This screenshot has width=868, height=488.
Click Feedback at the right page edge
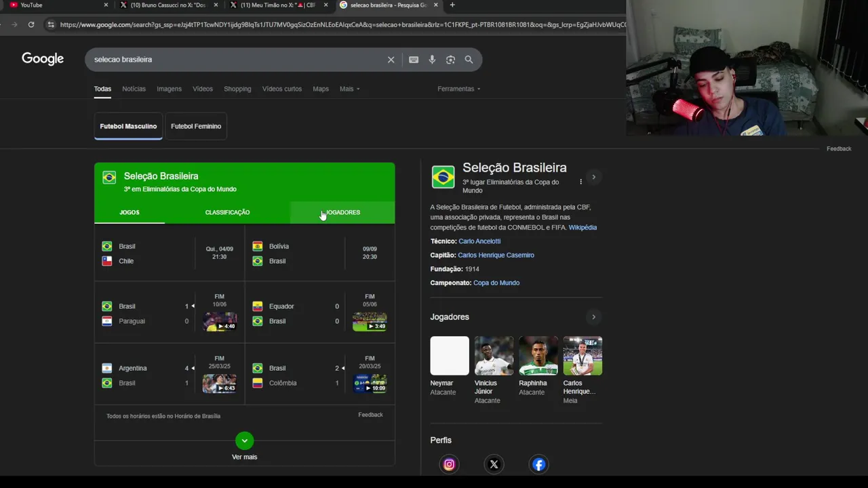(x=839, y=148)
